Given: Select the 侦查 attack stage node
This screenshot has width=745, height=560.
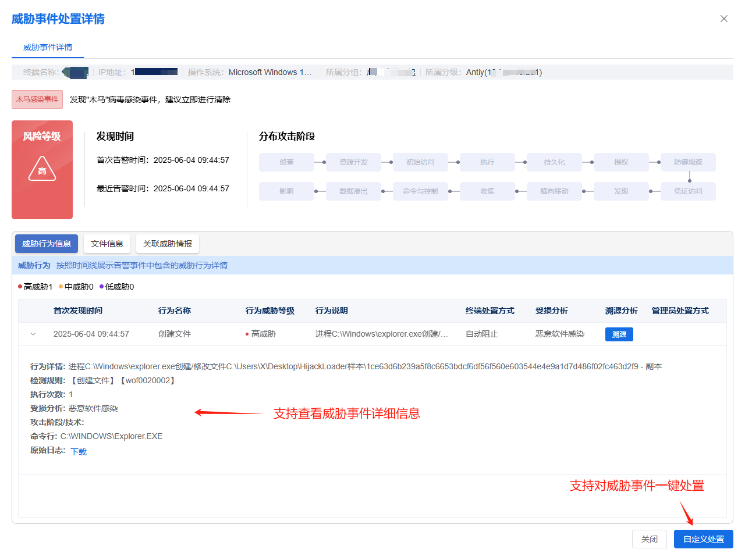Looking at the screenshot, I should pos(286,162).
